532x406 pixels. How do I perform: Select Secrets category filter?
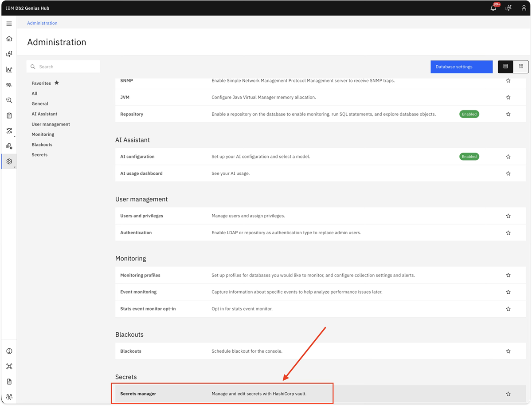click(x=39, y=155)
